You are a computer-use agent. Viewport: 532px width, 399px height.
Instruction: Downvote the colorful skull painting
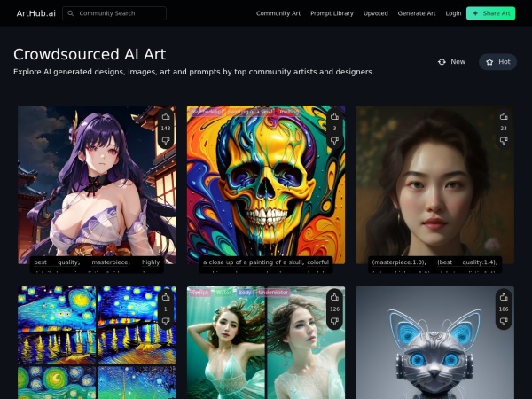(x=334, y=140)
